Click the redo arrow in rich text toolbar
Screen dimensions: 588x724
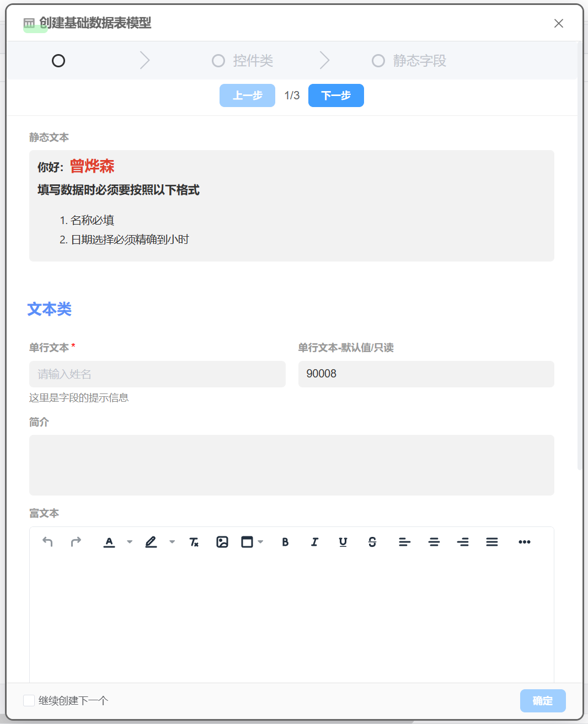point(76,542)
